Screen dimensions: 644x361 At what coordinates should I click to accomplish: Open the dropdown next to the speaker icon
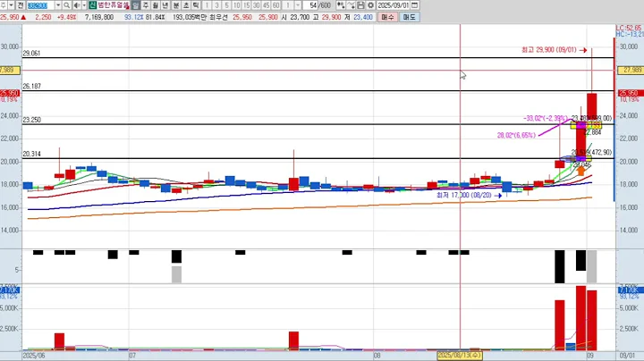84,5
